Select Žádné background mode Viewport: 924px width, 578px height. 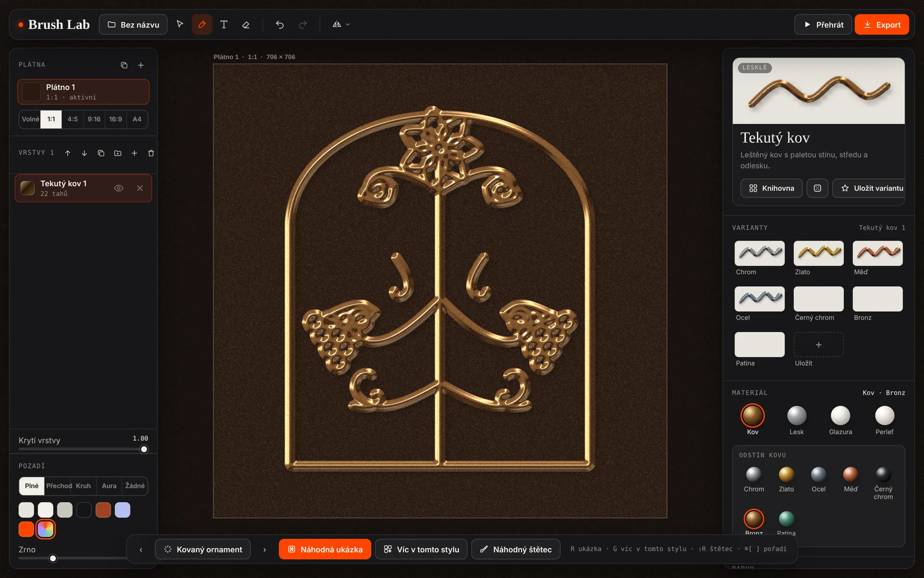click(135, 486)
